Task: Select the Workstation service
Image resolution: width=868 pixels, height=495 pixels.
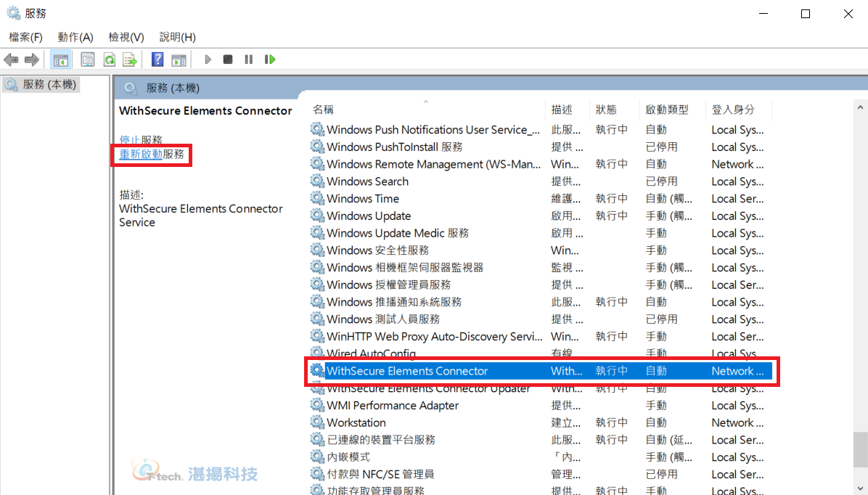Action: click(x=540, y=422)
